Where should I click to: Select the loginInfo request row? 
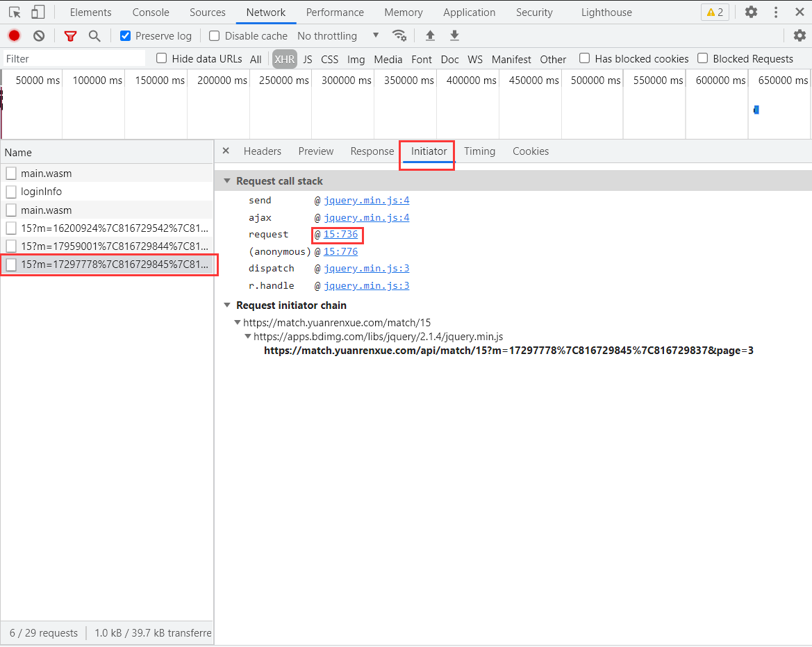42,192
